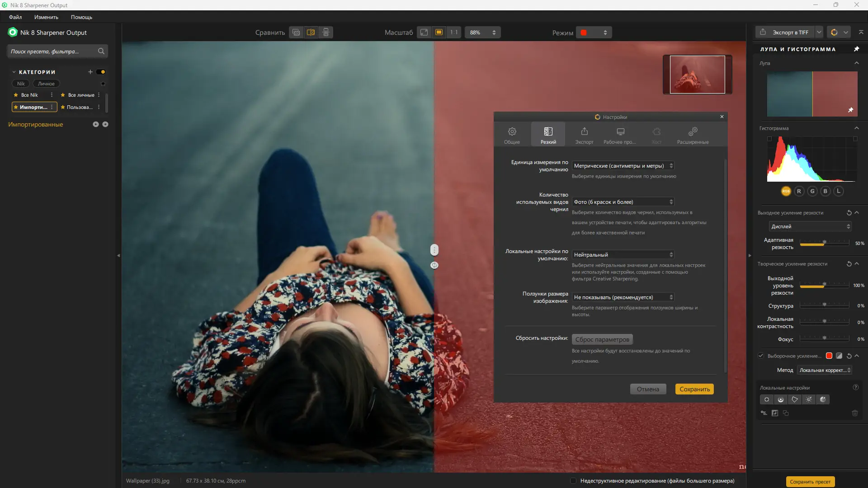Switch to the Общие settings tab
The image size is (868, 488).
[x=512, y=135]
